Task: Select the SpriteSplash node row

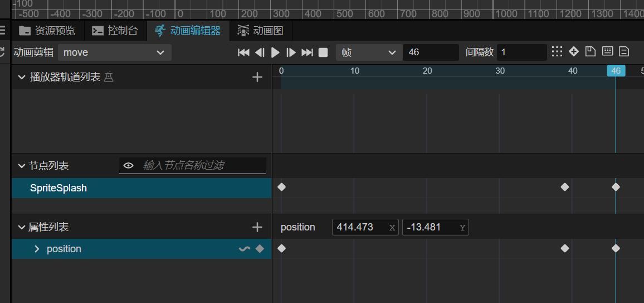Action: (x=142, y=188)
